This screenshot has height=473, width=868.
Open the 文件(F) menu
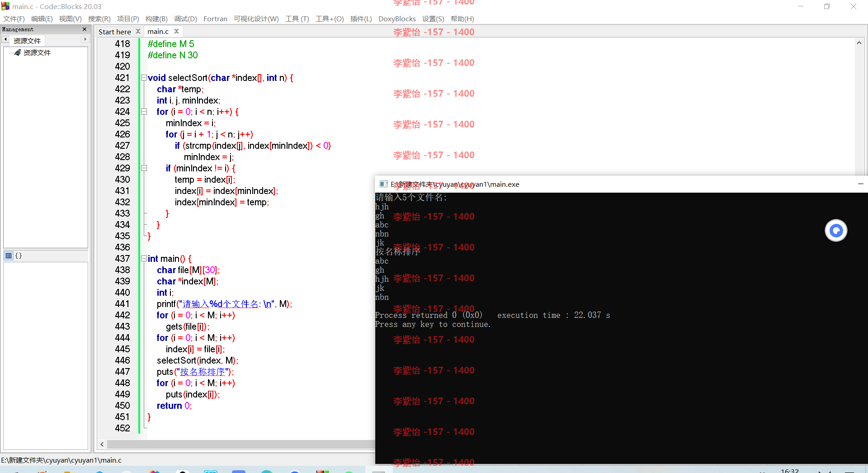[x=14, y=19]
